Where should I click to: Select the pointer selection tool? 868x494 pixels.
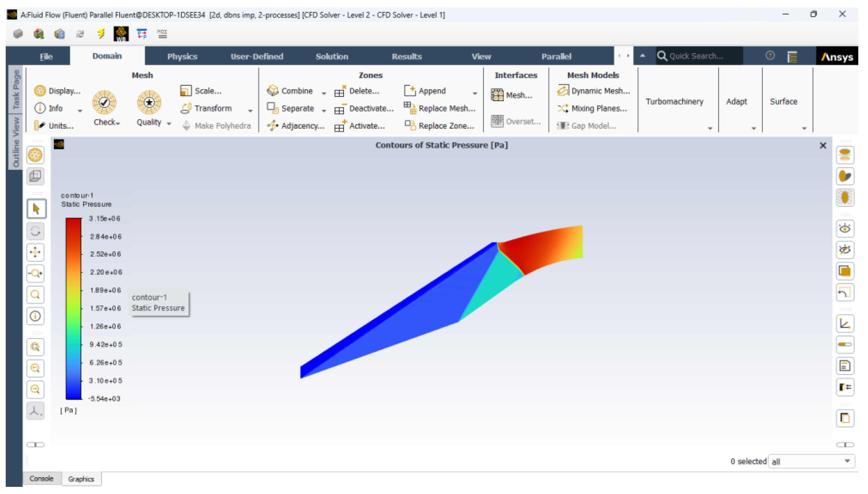tap(36, 209)
